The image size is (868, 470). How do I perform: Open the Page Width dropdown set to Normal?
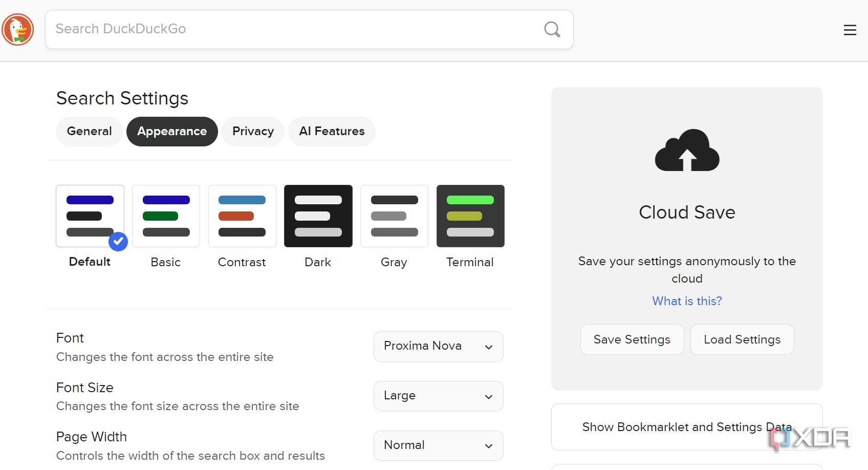[x=439, y=445]
